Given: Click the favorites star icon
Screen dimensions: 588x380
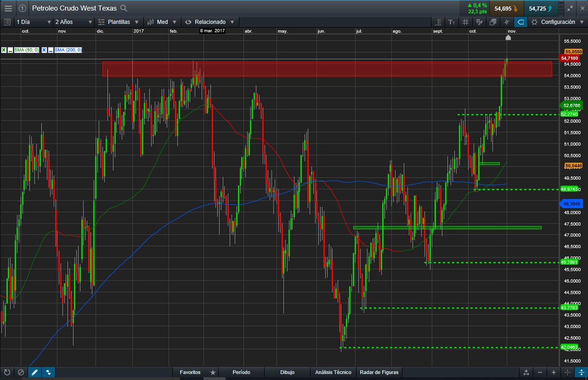Looking at the screenshot, I should tap(213, 373).
